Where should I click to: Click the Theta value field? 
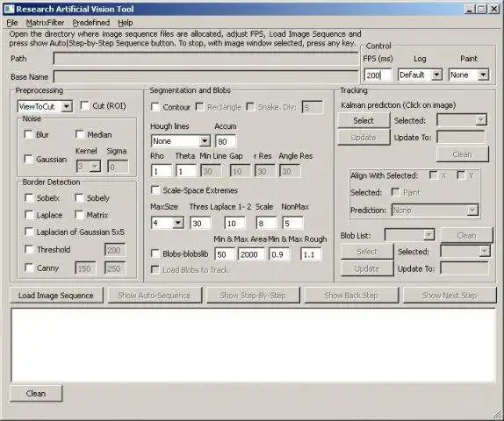pyautogui.click(x=186, y=171)
